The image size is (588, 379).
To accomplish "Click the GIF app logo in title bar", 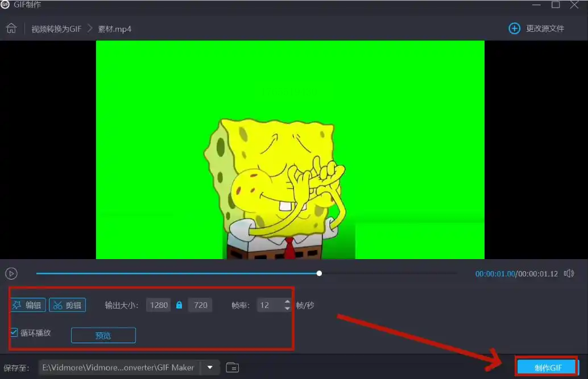I will [x=5, y=5].
